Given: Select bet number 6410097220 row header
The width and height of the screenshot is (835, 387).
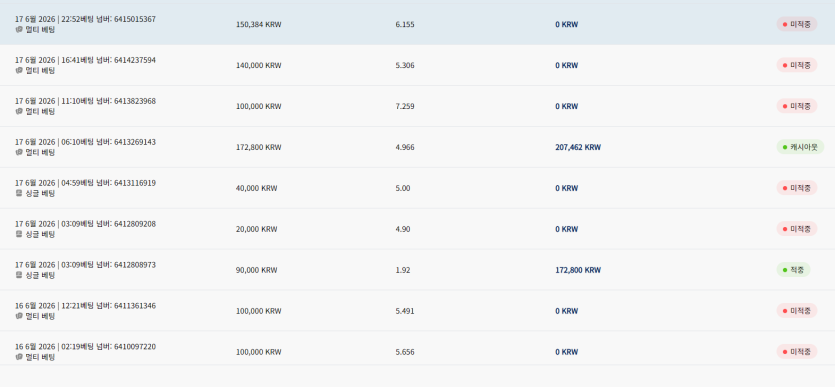Looking at the screenshot, I should pos(85,347).
